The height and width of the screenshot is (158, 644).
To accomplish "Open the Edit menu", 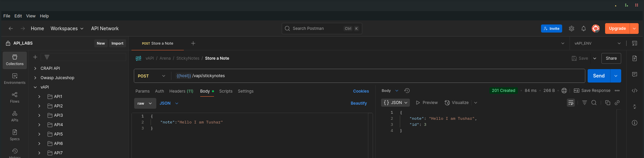I will click(x=18, y=16).
